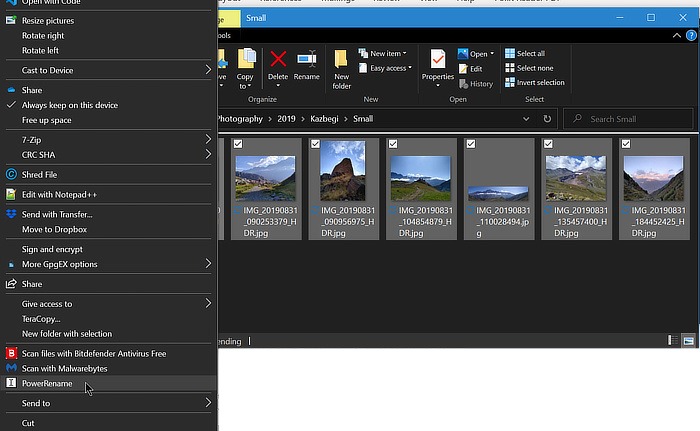Viewport: 700px width, 431px height.
Task: Click the History icon in the ribbon
Action: [x=463, y=84]
